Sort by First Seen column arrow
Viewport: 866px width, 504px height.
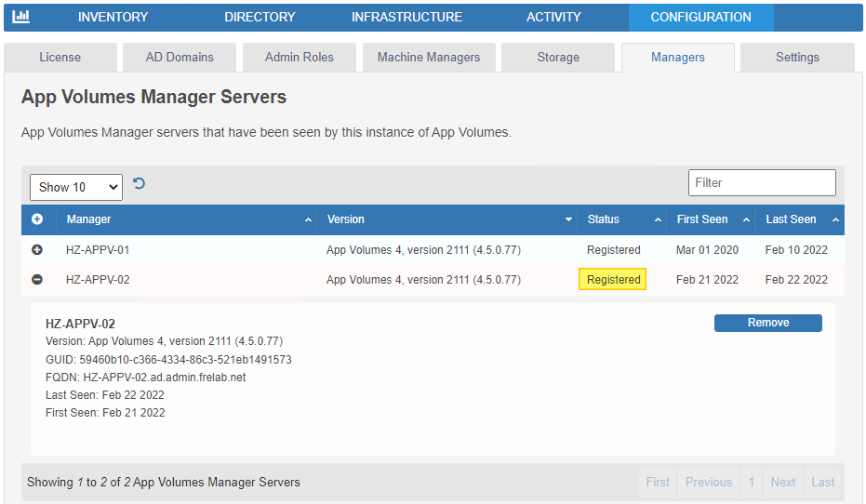tap(746, 220)
